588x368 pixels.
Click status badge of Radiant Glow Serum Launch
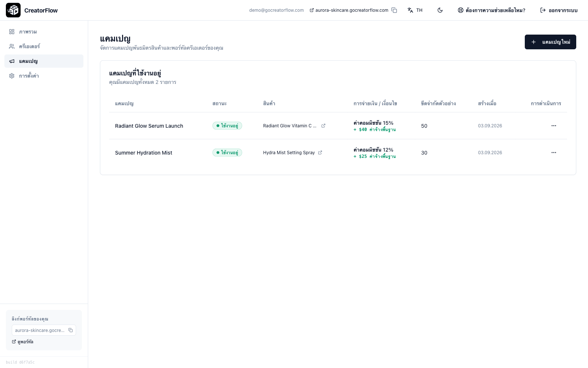coord(227,126)
